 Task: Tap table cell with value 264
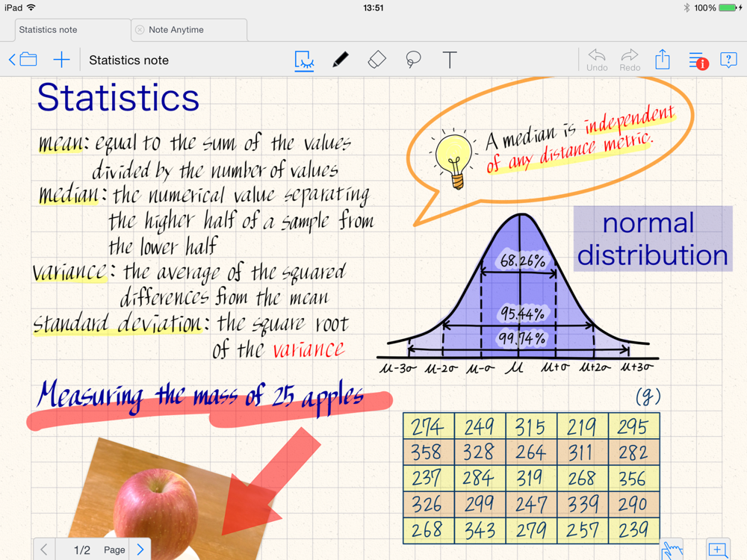click(x=530, y=452)
